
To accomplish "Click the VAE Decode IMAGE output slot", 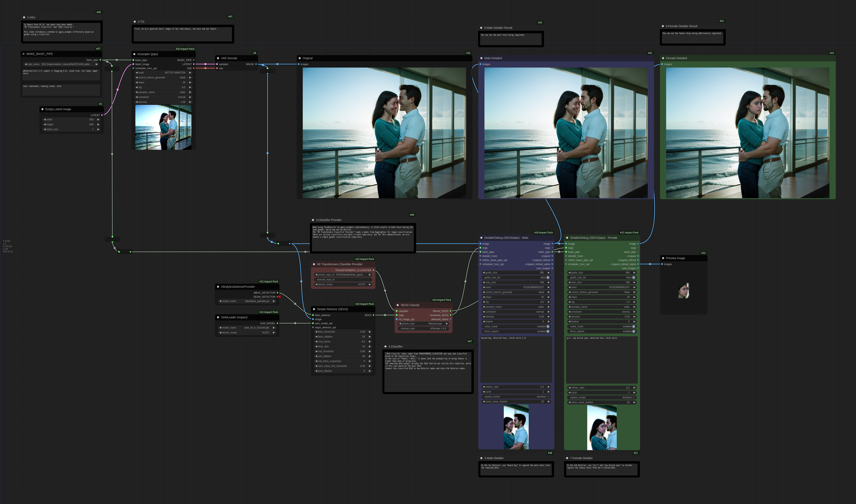I will click(x=256, y=64).
